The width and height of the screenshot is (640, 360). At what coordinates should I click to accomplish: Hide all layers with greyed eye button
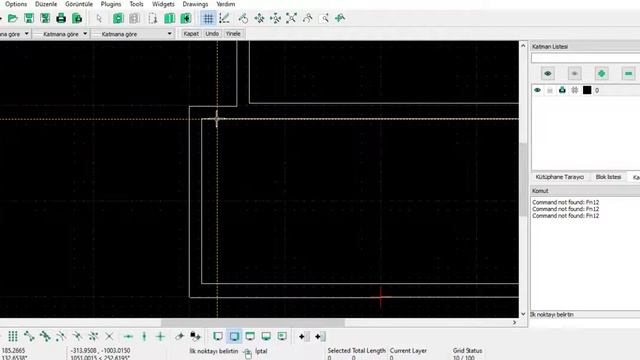[575, 73]
